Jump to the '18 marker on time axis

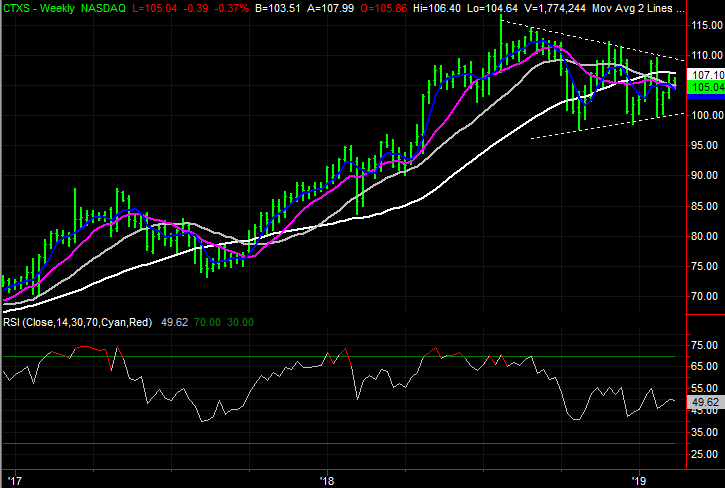[326, 479]
